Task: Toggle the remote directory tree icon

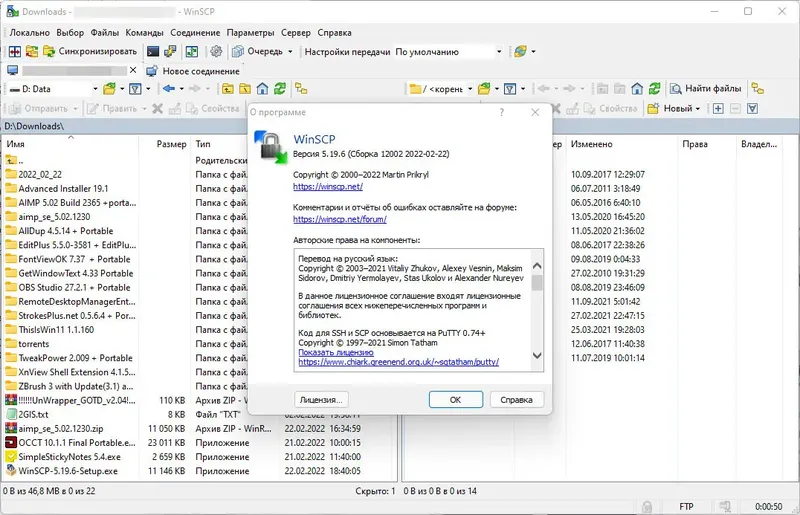Action: [758, 89]
